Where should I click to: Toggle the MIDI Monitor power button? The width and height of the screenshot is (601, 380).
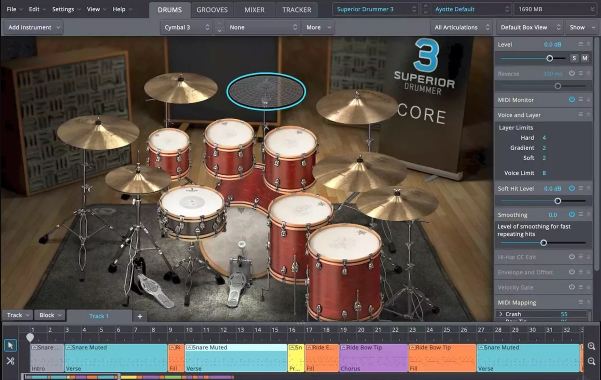click(572, 100)
